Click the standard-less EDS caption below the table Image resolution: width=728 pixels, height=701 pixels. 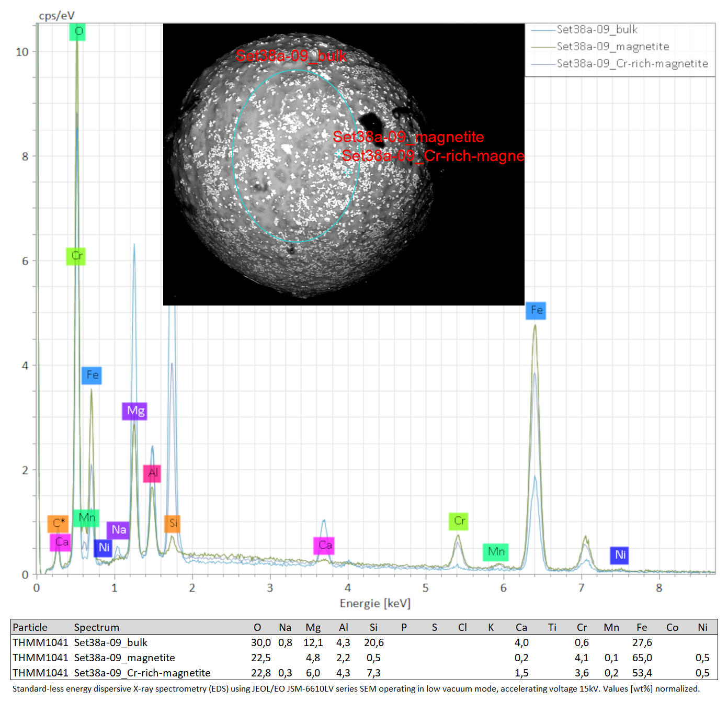tap(356, 689)
